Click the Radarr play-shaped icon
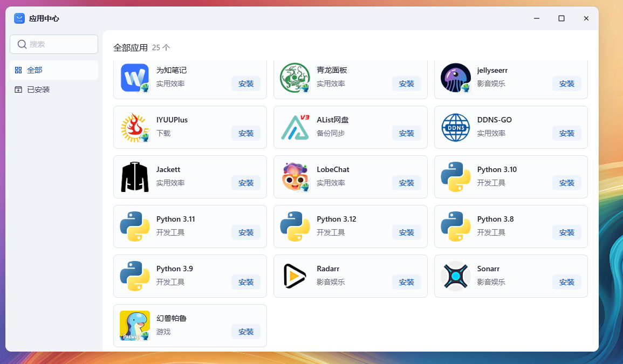Screen dimensions: 623x364 point(295,276)
